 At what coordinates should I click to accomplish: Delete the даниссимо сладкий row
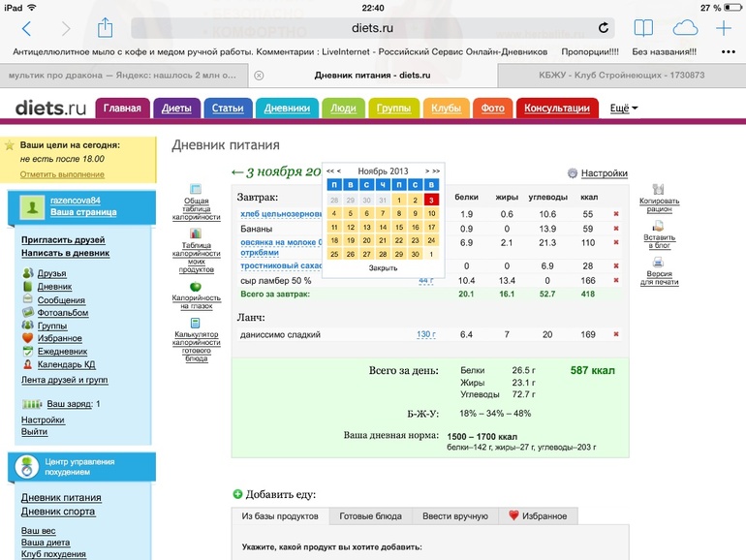(x=616, y=334)
